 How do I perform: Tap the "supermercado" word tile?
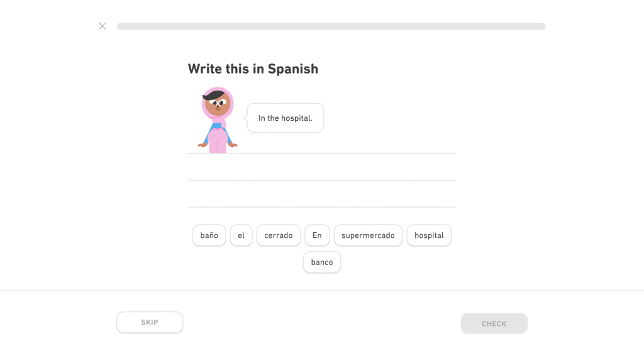coord(368,235)
